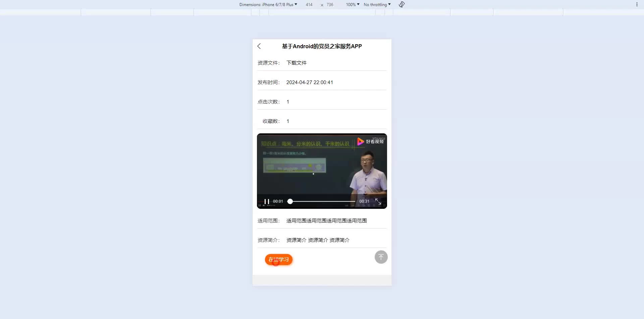This screenshot has width=644, height=319.
Task: Click the video player frame
Action: 322,171
